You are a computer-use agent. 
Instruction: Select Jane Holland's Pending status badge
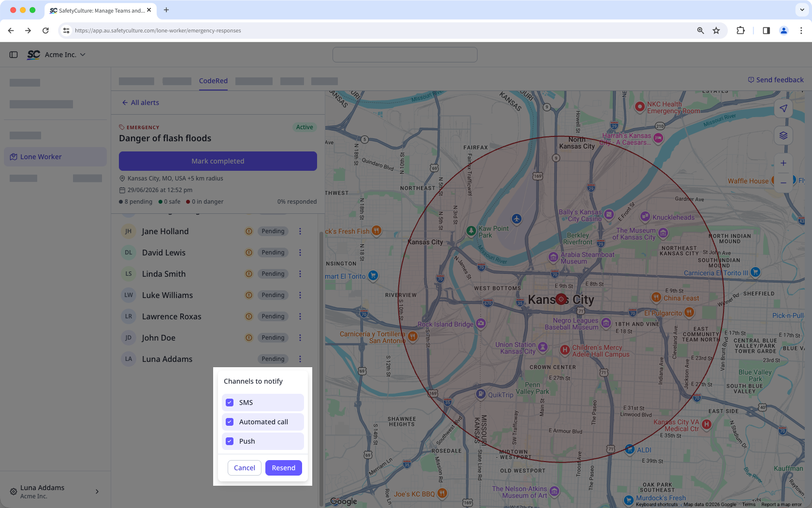pyautogui.click(x=273, y=231)
